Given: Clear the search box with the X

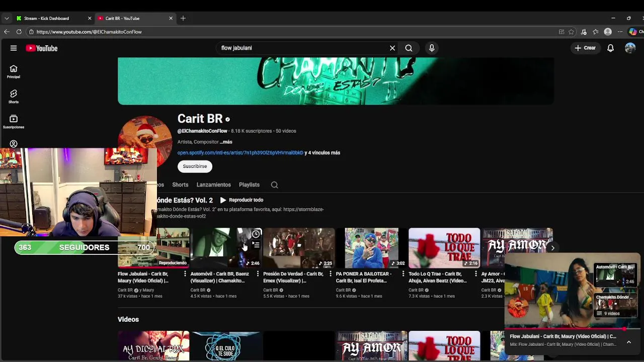Looking at the screenshot, I should 392,48.
